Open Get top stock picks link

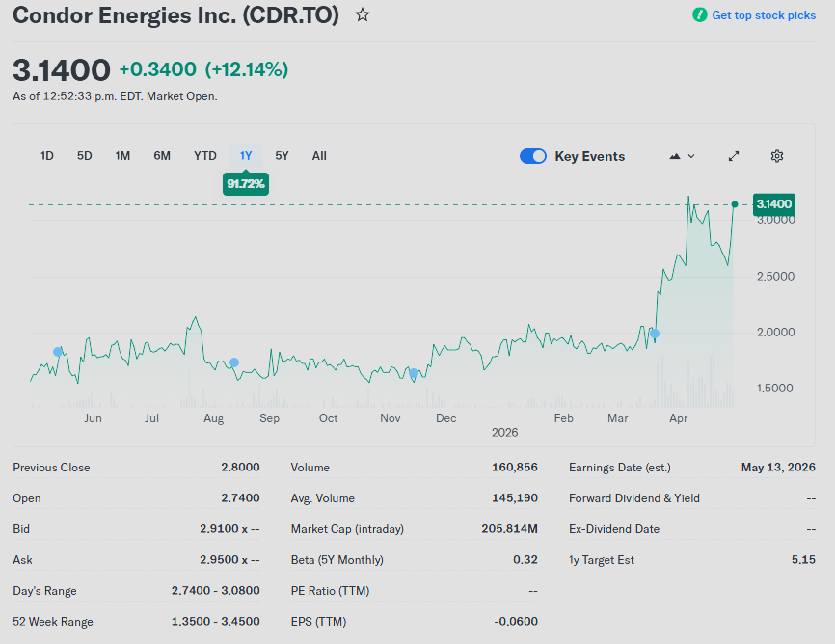(763, 15)
